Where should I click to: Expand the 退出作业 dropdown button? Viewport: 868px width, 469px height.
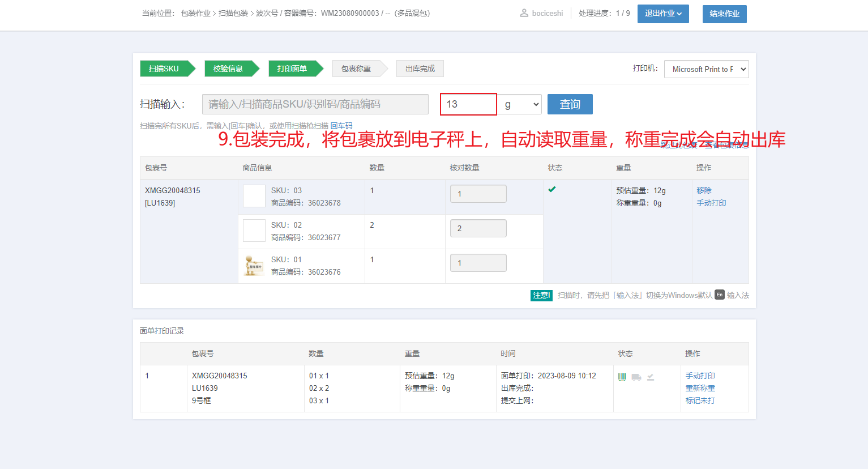coord(662,14)
